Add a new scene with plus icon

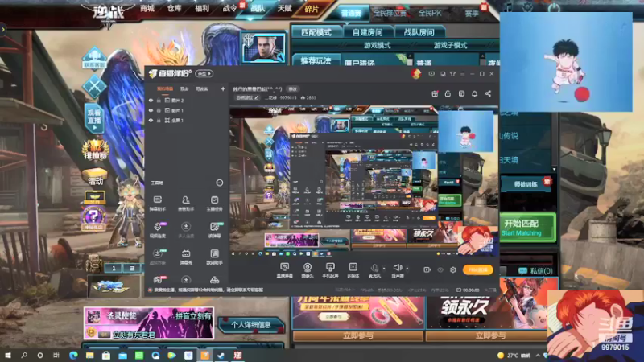pos(223,88)
